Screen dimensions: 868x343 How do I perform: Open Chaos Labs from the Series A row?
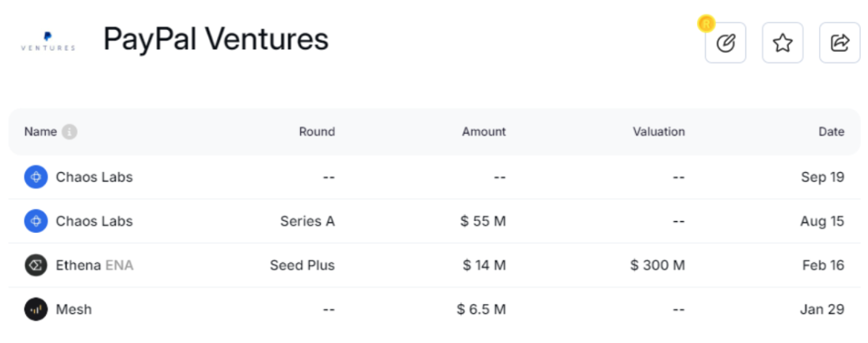pos(94,221)
